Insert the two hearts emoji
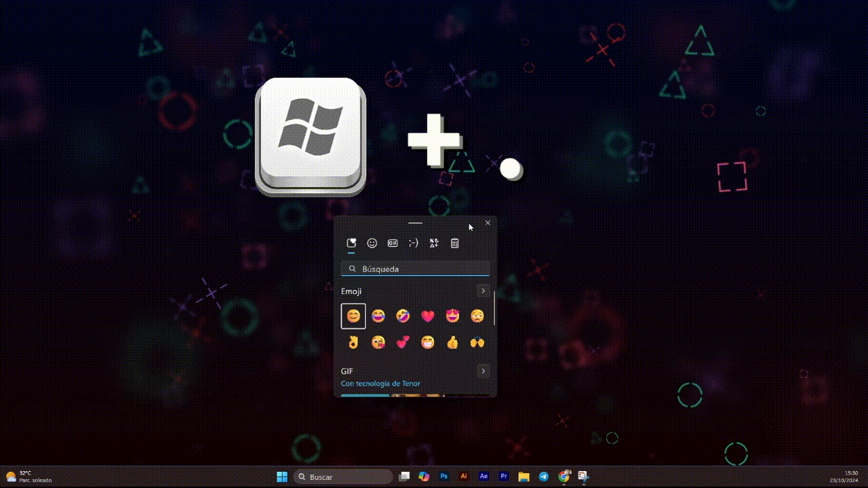The image size is (868, 488). (403, 343)
